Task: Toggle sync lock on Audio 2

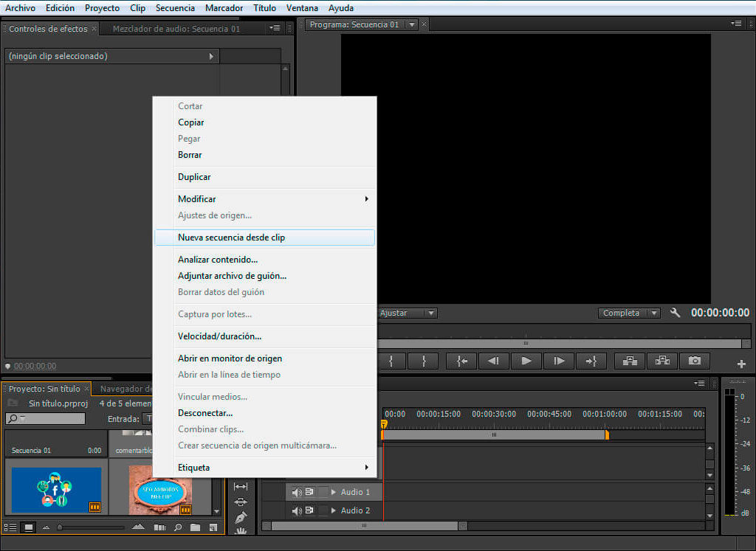Action: click(309, 510)
